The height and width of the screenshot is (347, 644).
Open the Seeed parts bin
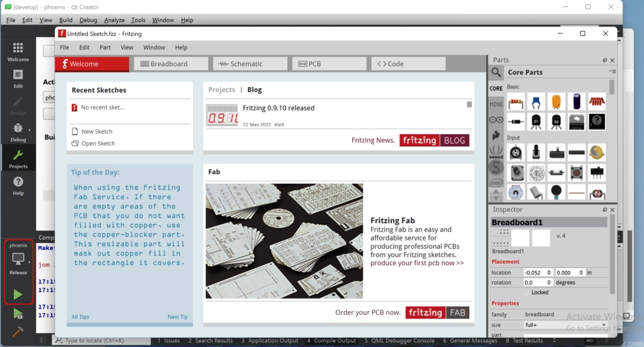coord(496,151)
